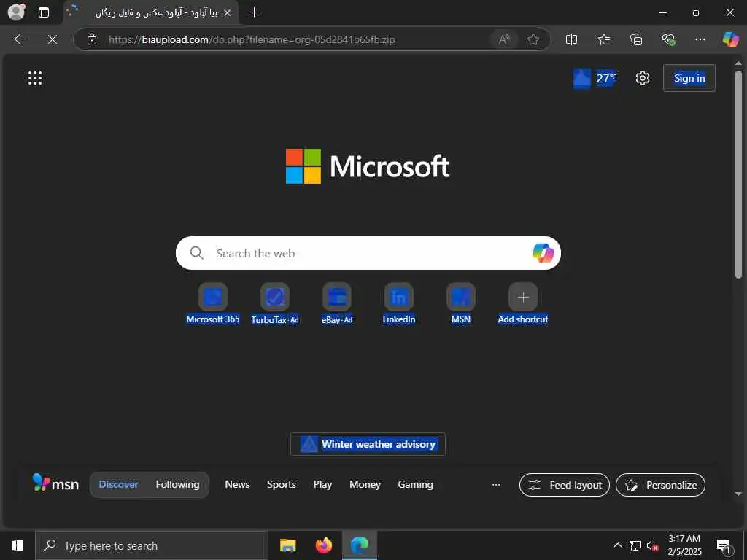Open the Sports category
Image resolution: width=747 pixels, height=560 pixels.
tap(281, 485)
